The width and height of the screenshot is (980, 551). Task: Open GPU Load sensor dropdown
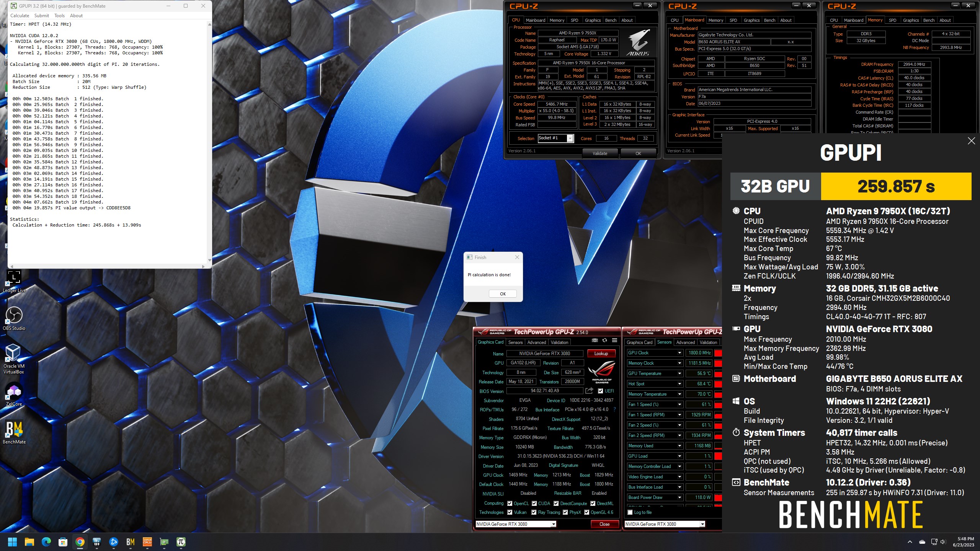[x=679, y=456]
